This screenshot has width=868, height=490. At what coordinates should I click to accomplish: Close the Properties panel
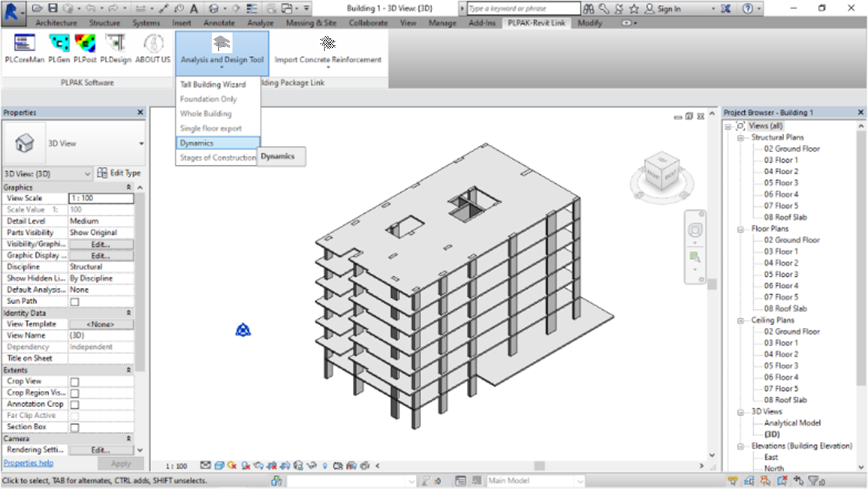tap(140, 112)
